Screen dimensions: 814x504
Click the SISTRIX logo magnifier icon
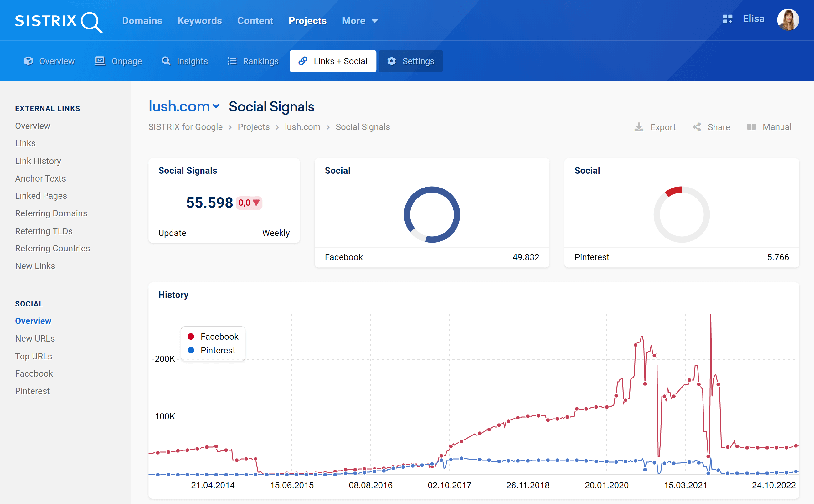(x=92, y=22)
